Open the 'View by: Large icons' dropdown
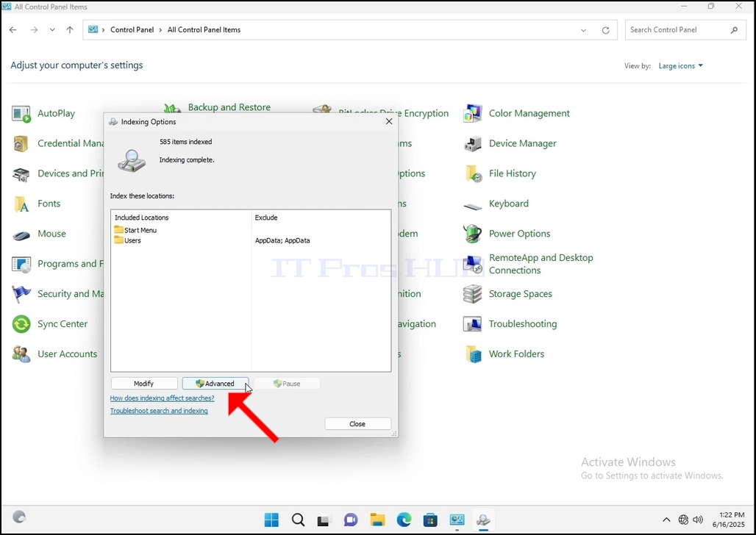This screenshot has height=535, width=756. click(681, 66)
